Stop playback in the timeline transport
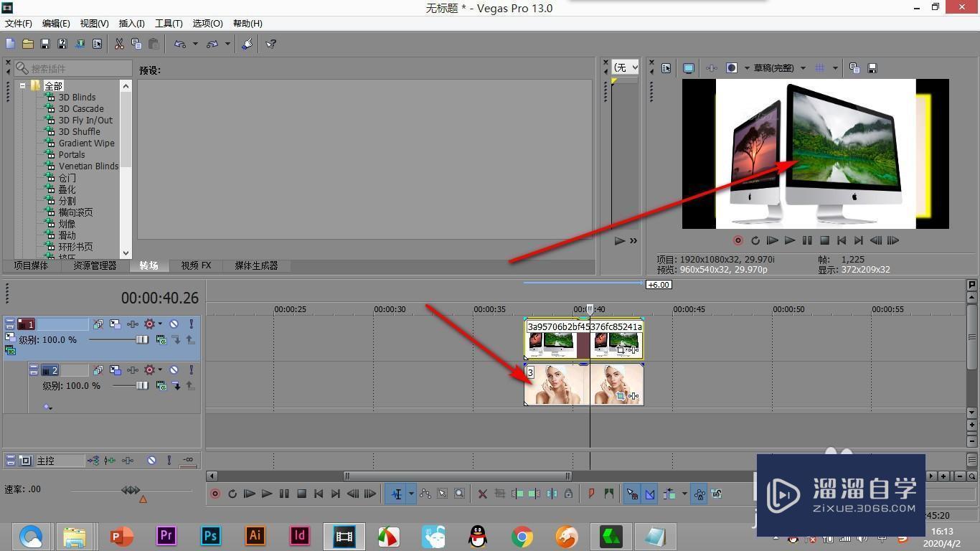 (x=302, y=494)
